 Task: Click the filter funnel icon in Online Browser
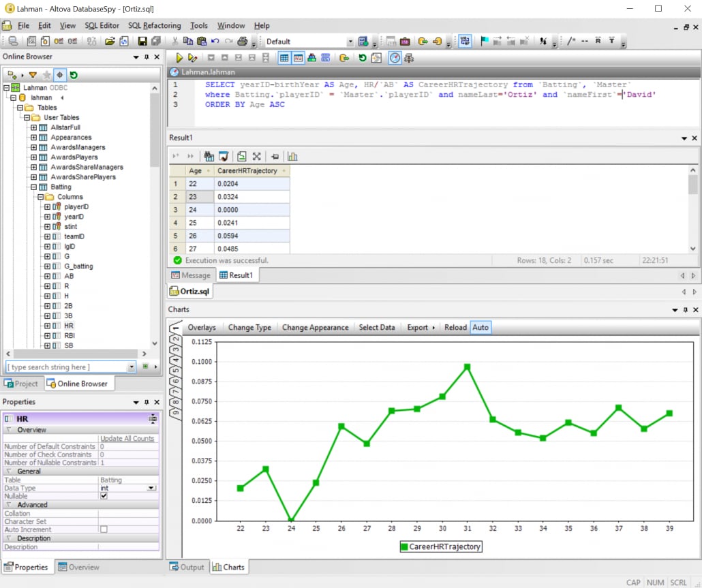(x=33, y=75)
